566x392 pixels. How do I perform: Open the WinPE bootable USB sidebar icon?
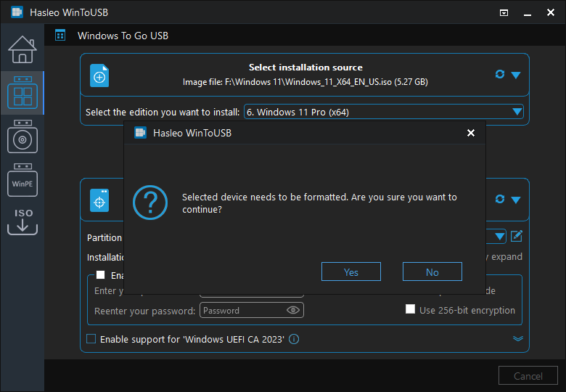pyautogui.click(x=22, y=180)
